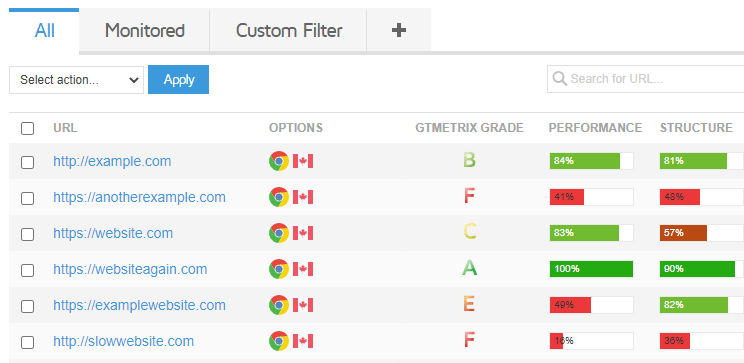This screenshot has width=744, height=363.
Task: Click the Canada flag for http://slowwebsite.com
Action: (303, 341)
